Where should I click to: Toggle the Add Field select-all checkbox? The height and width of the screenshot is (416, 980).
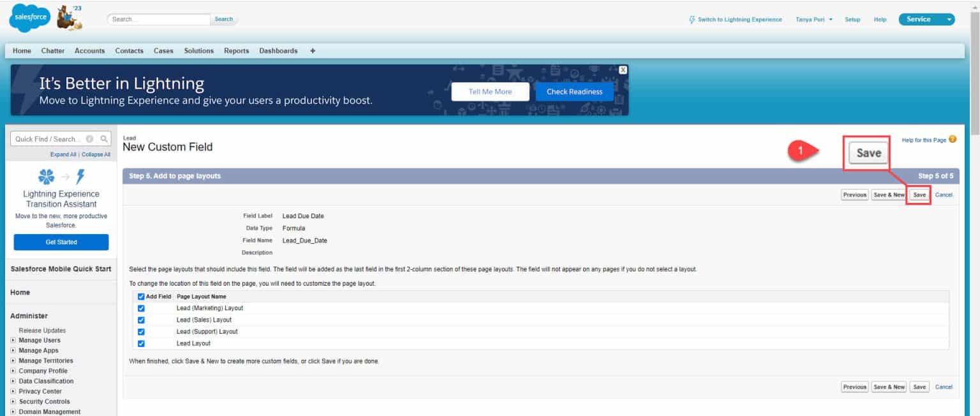(x=141, y=297)
